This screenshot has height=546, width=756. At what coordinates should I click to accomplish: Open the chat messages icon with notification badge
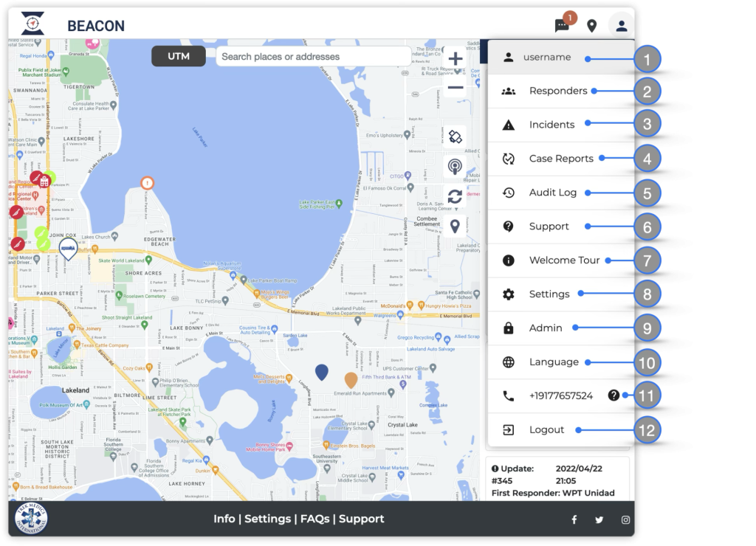coord(562,25)
